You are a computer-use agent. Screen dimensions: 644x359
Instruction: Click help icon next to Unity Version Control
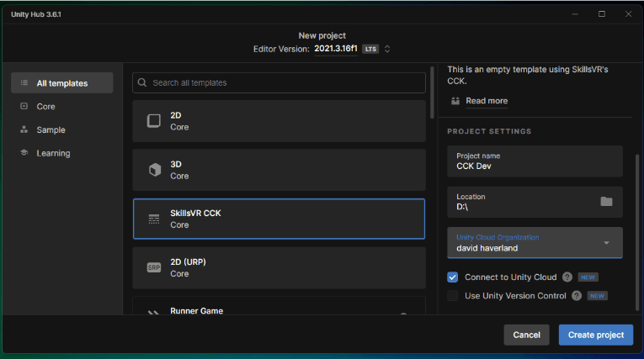click(x=577, y=295)
